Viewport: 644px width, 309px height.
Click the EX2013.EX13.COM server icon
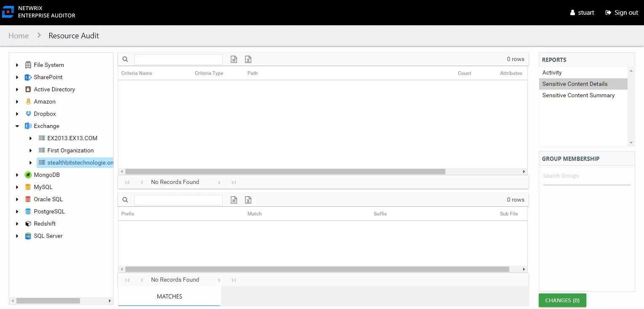point(42,138)
